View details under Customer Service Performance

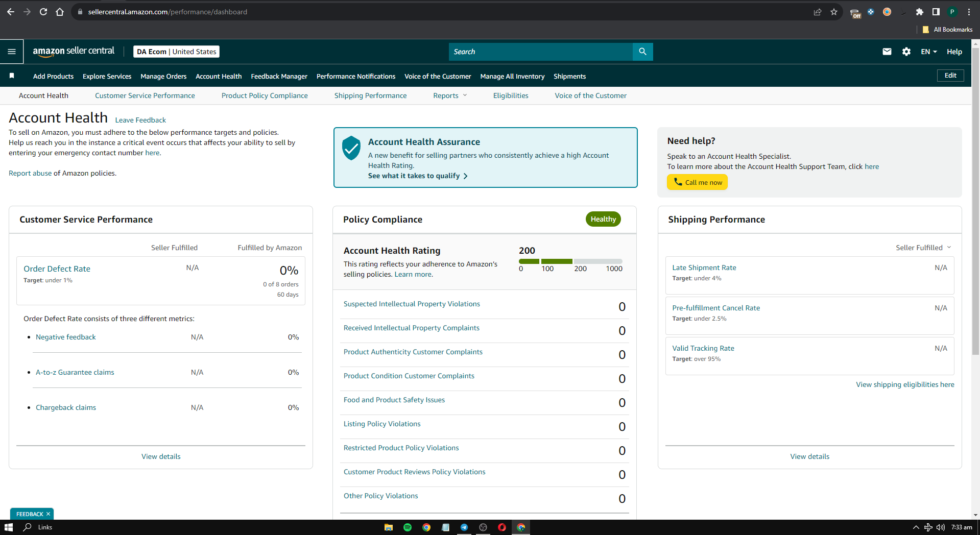(161, 456)
